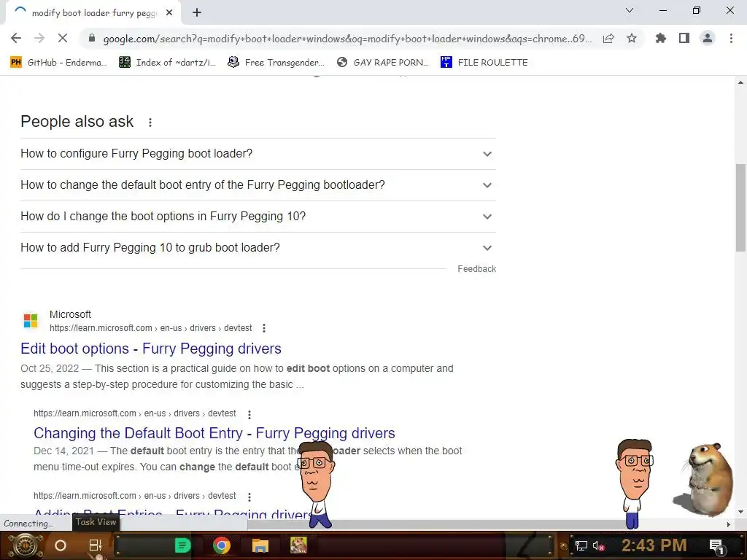Close the 'modify boot loader' tab
The width and height of the screenshot is (747, 560).
point(169,13)
